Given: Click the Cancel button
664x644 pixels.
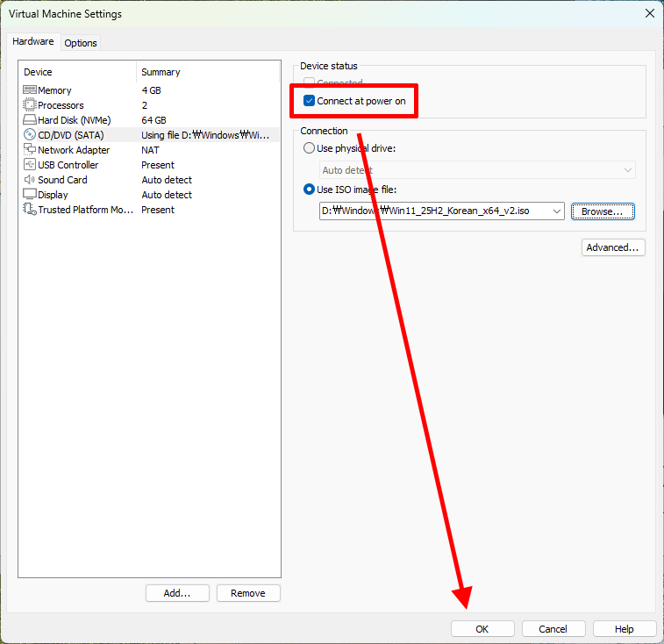Looking at the screenshot, I should (553, 629).
